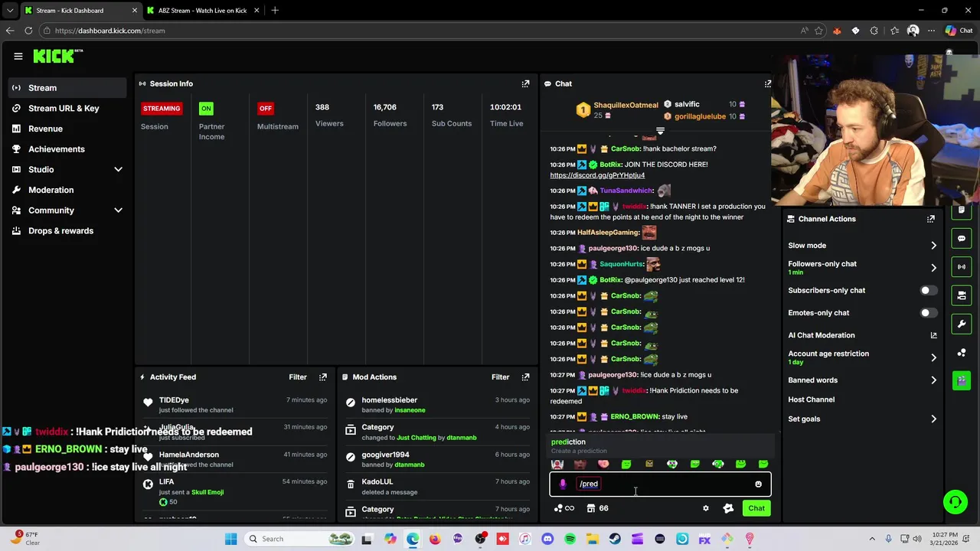Click the homelessbieber mod action row

pyautogui.click(x=437, y=405)
